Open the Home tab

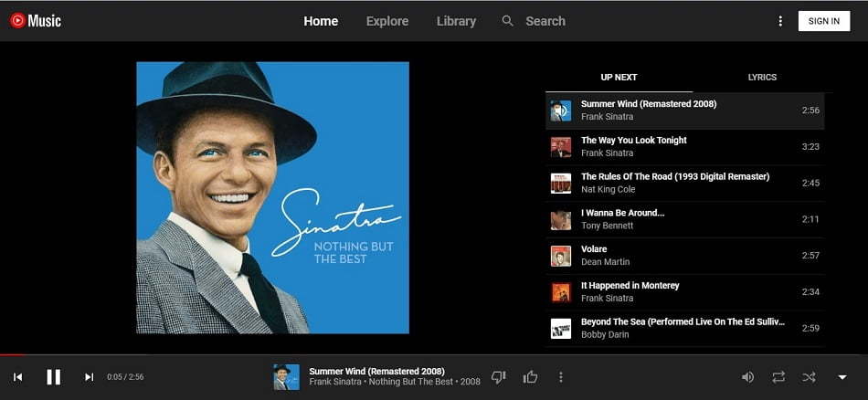(x=321, y=21)
